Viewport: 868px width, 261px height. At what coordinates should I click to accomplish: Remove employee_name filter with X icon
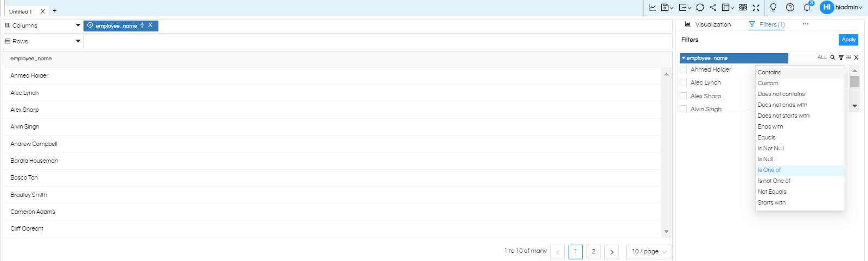[856, 58]
